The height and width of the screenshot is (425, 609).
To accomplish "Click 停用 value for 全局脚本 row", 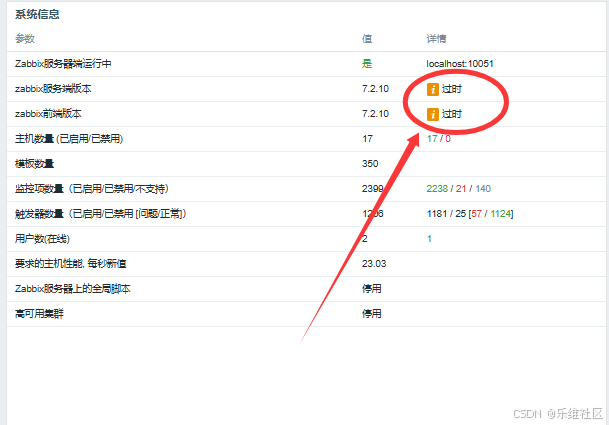I will pos(372,289).
